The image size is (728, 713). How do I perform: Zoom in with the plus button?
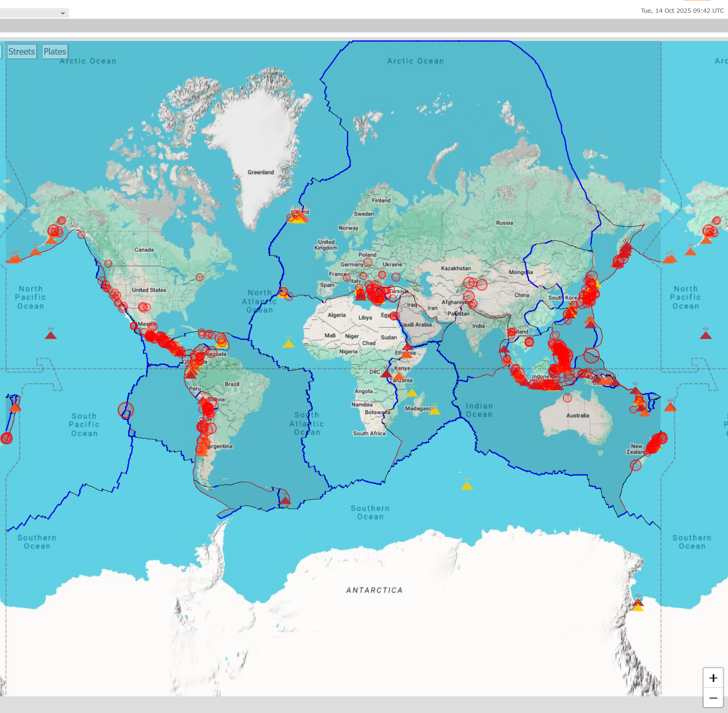(x=713, y=678)
